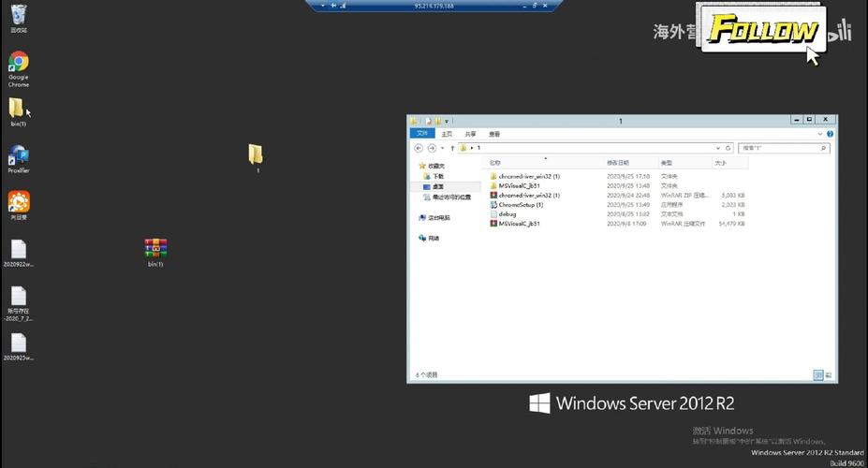The width and height of the screenshot is (868, 468).
Task: Select the bin(1) folder on the desktop
Action: 18,112
